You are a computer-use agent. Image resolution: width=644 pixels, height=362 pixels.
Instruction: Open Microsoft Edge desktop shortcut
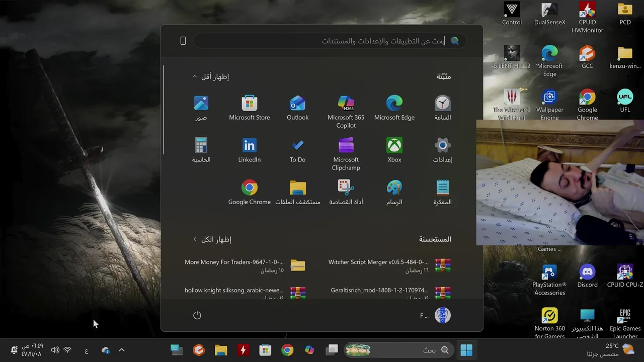click(x=550, y=61)
